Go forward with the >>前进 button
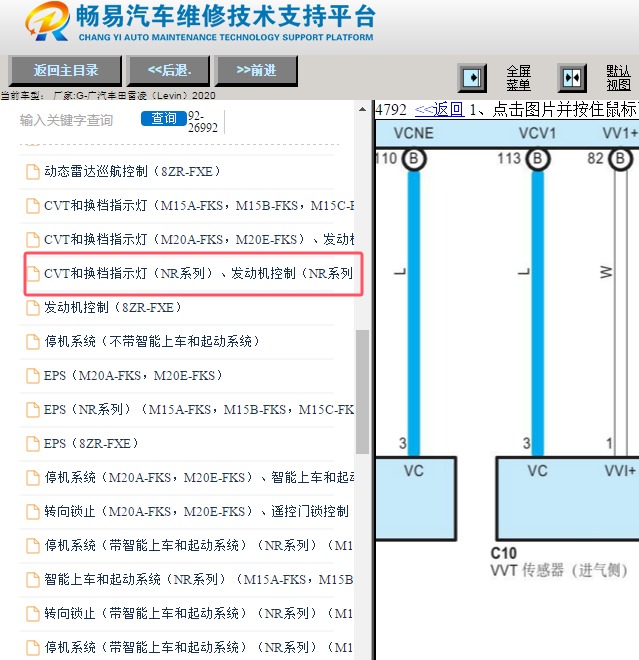The height and width of the screenshot is (660, 639). click(256, 70)
